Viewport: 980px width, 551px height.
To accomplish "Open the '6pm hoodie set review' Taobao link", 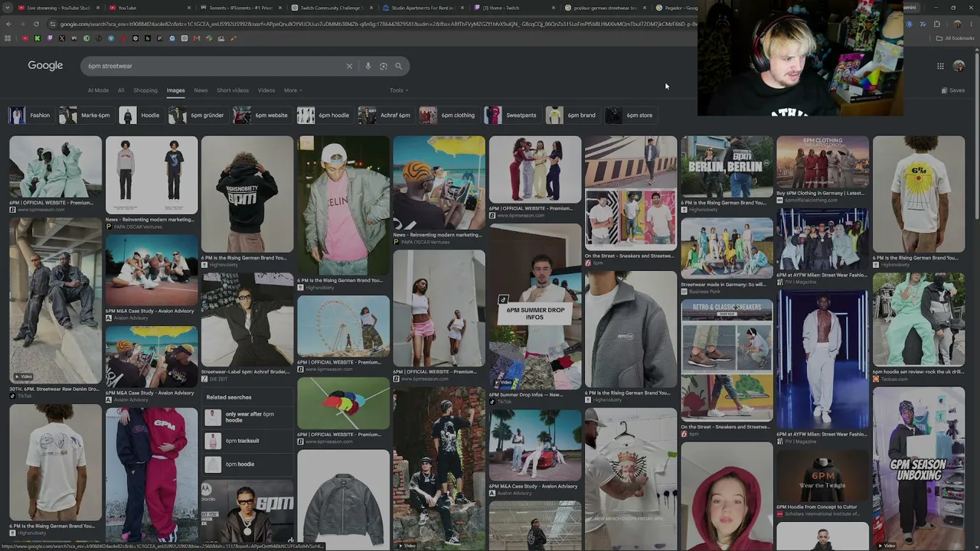I will [918, 372].
